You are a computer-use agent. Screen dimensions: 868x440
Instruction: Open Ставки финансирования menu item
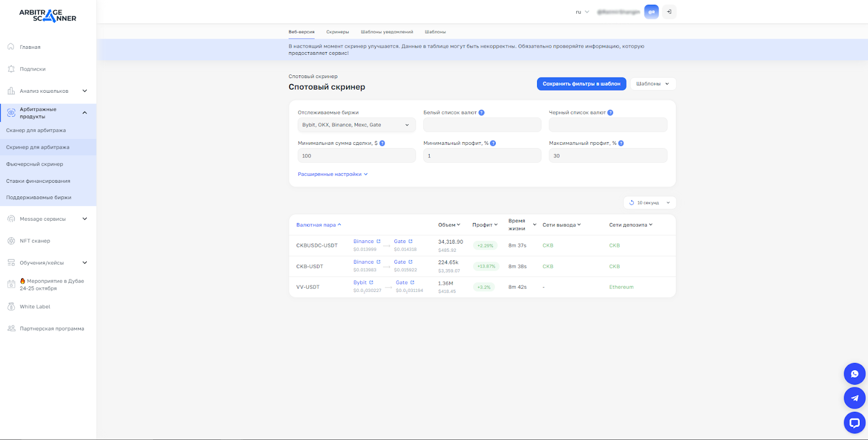48,181
